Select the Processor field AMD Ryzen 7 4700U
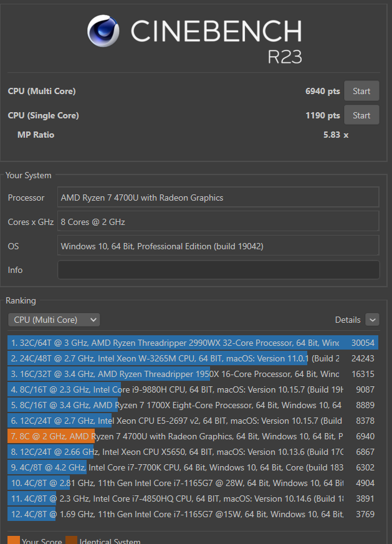 point(218,198)
